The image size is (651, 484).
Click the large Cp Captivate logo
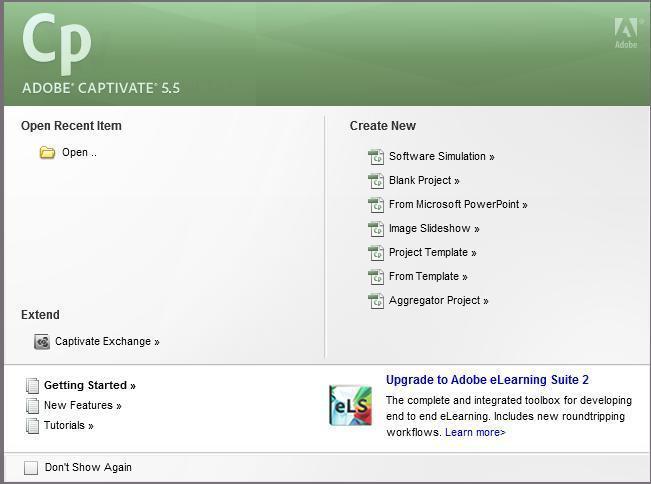click(57, 43)
